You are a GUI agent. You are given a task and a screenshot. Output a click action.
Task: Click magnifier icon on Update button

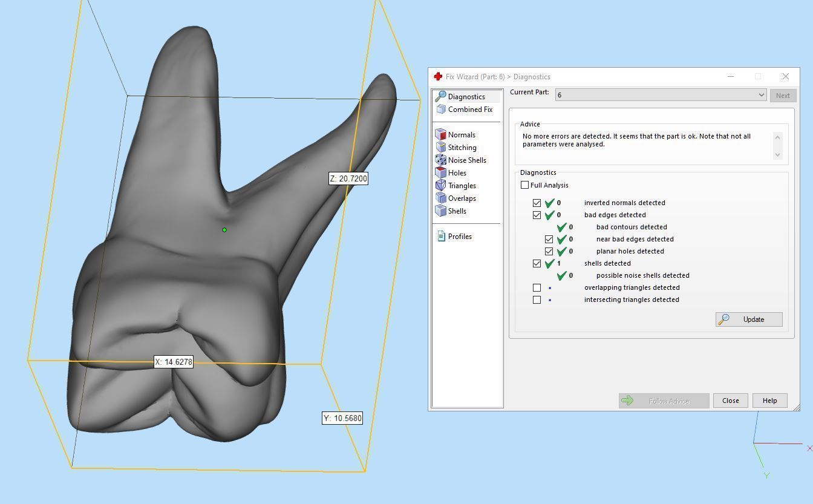click(x=723, y=319)
